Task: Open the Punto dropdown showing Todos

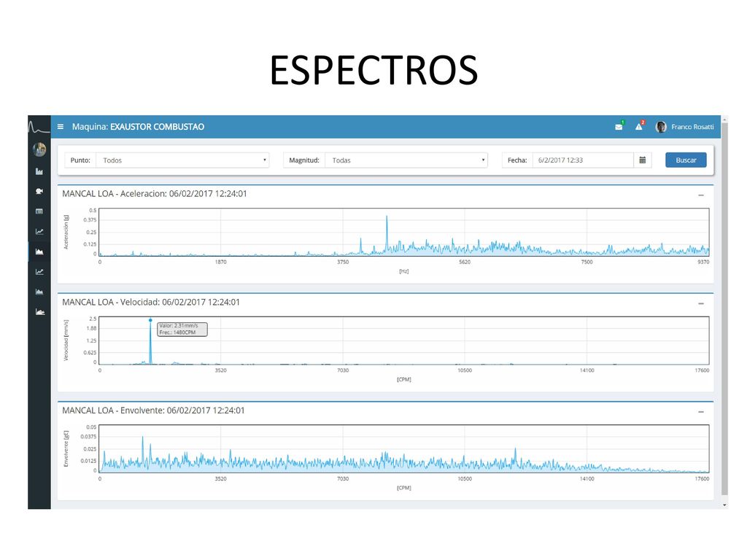Action: click(x=182, y=160)
